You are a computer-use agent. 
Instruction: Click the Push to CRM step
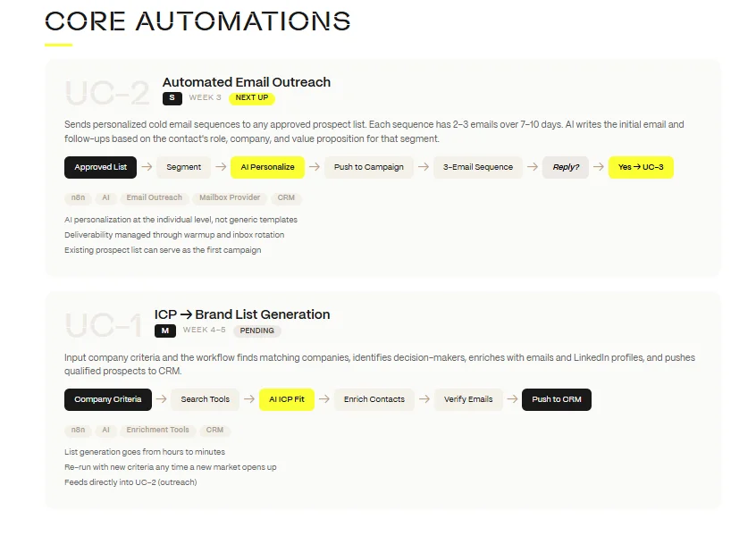point(556,399)
